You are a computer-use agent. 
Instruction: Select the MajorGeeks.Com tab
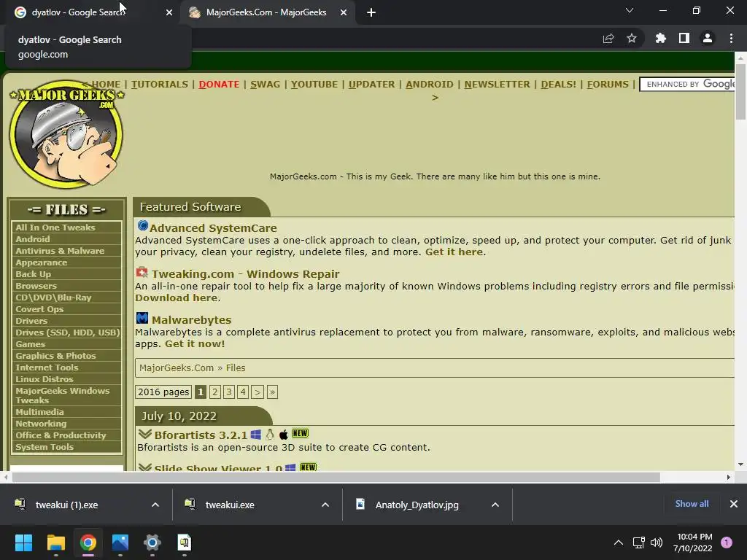(x=266, y=12)
